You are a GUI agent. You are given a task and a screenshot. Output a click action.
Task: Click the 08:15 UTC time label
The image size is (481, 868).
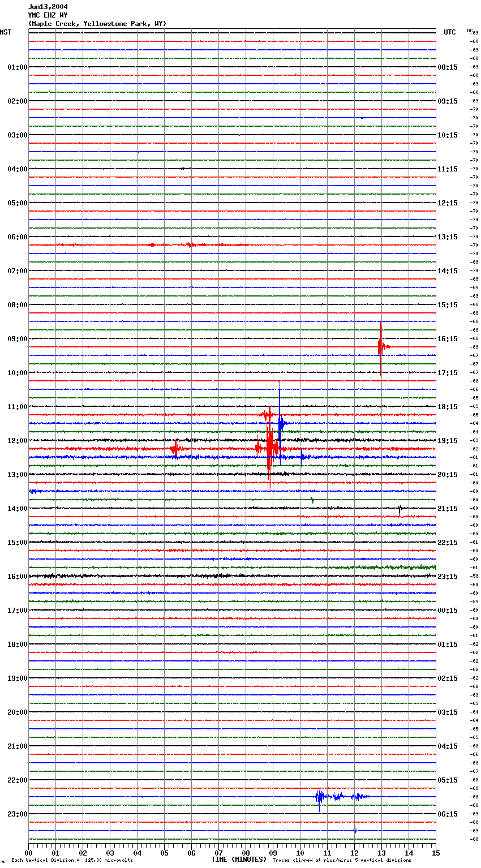click(x=448, y=67)
